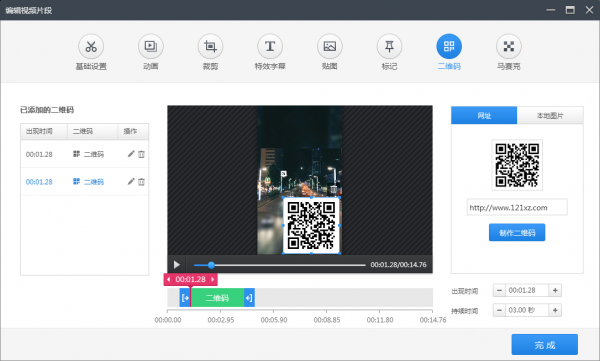
Task: Delete the first QR code entry
Action: (x=142, y=154)
